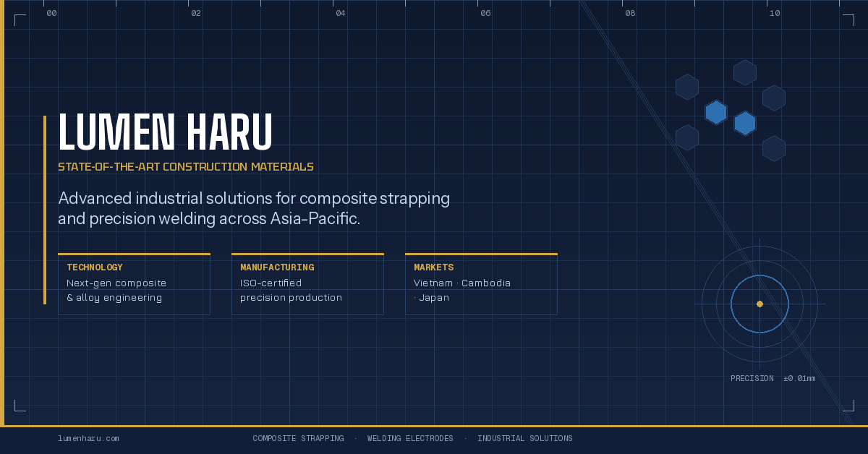This screenshot has height=454, width=868.
Task: Select Welding Electrodes in the footer
Action: click(410, 438)
